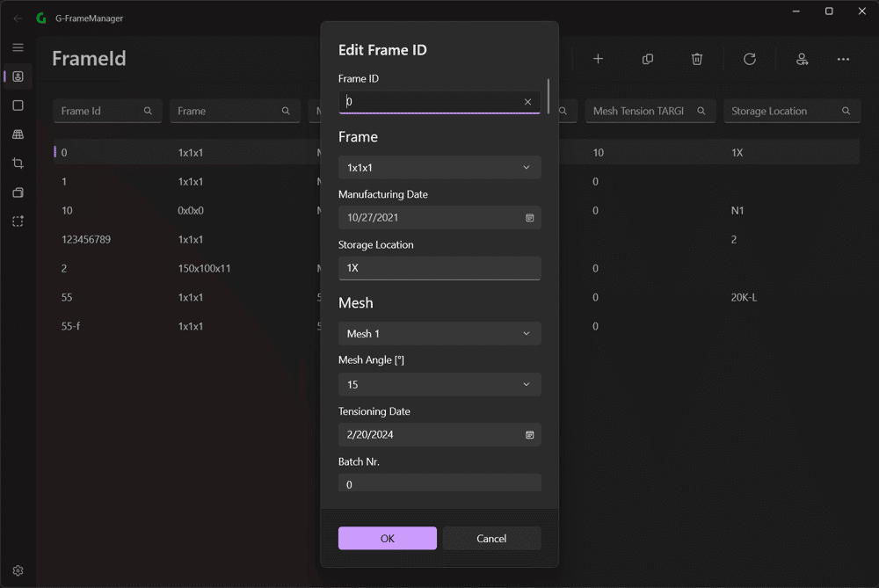Clear the Frame ID text field

[527, 101]
